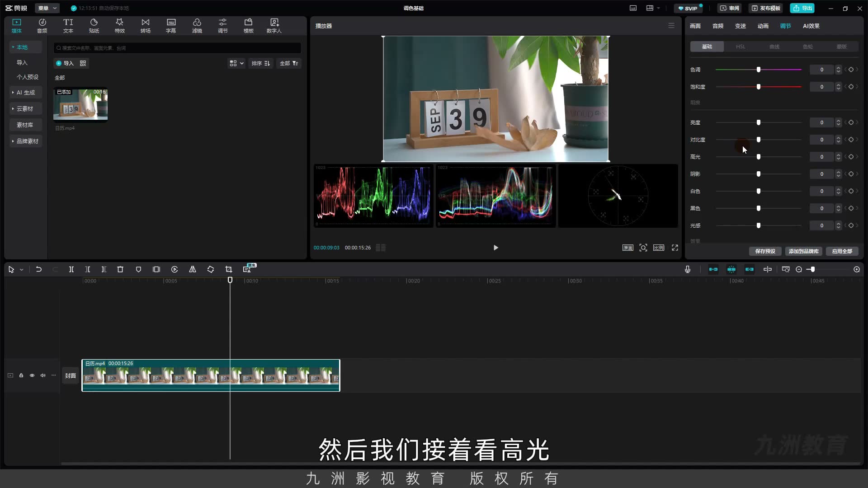Screen dimensions: 868x488
Task: Open the 滤镜 filters tab
Action: 197,26
